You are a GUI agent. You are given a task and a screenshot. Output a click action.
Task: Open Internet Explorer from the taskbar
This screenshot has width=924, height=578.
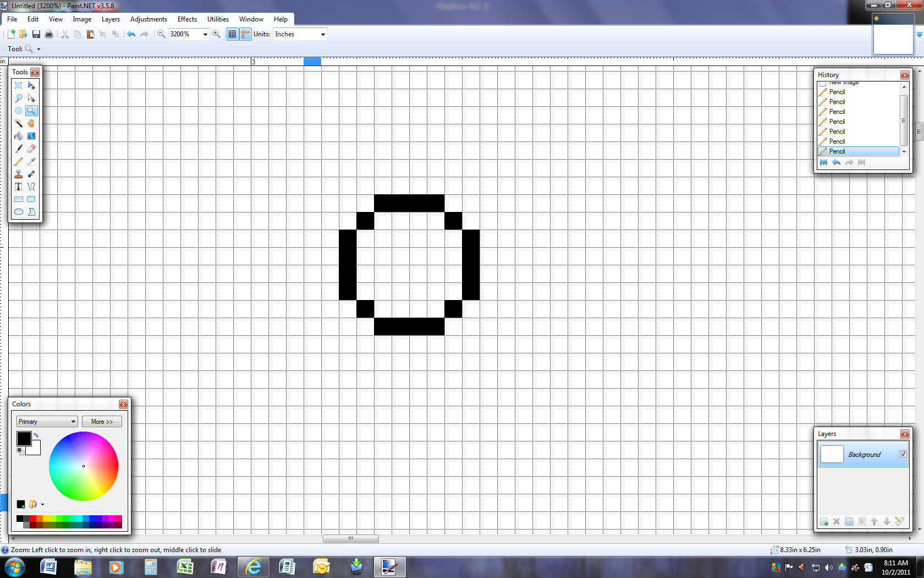click(254, 566)
